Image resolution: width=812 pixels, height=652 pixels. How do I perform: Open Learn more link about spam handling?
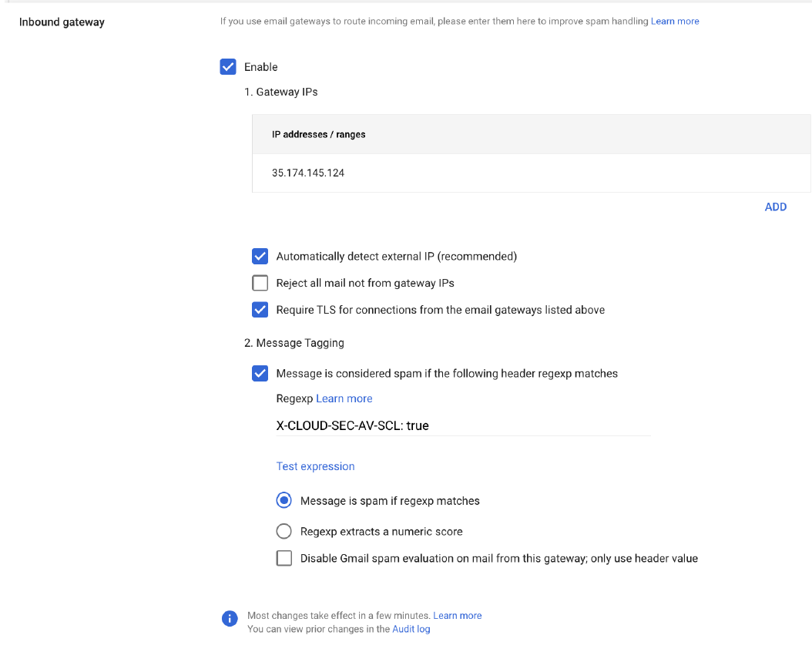[675, 22]
